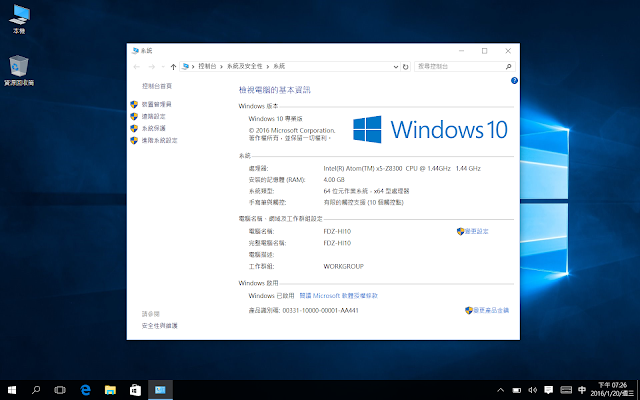Select 64 位元作業系統 system type text

coord(366,191)
